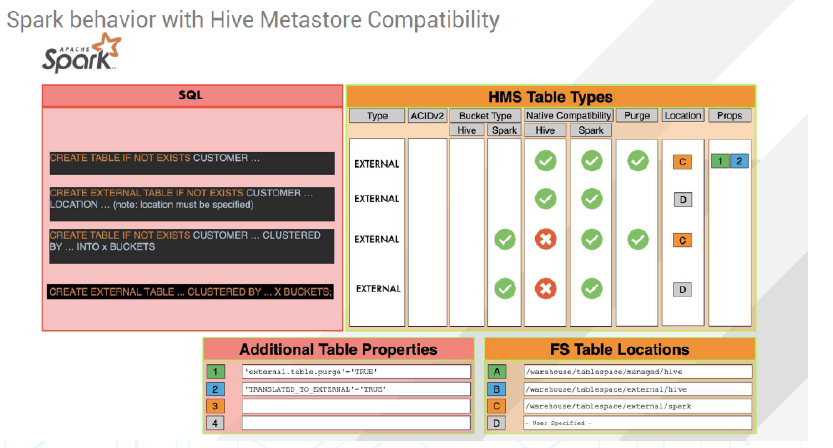This screenshot has width=833, height=448.
Task: Click the blue badge 2 in Props column
Action: pos(739,161)
